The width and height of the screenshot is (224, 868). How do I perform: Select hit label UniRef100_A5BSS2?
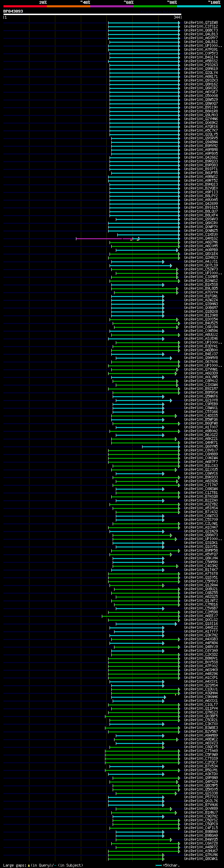pos(201,61)
